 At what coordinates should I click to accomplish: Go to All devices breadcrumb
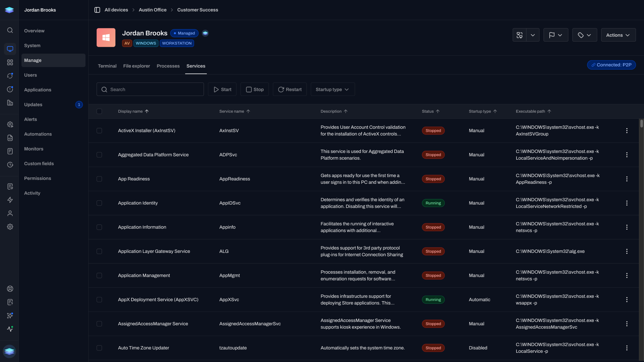[x=116, y=10]
